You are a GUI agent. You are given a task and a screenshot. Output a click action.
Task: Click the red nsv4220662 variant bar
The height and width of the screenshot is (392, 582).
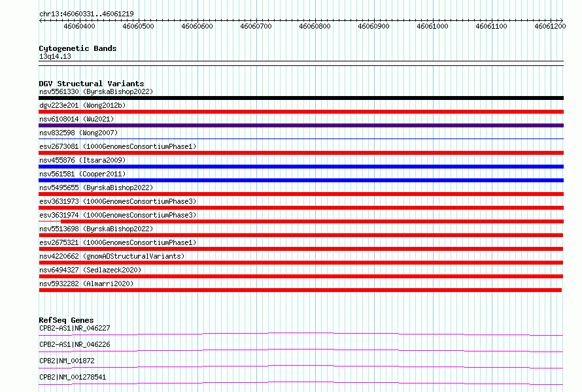pos(301,263)
